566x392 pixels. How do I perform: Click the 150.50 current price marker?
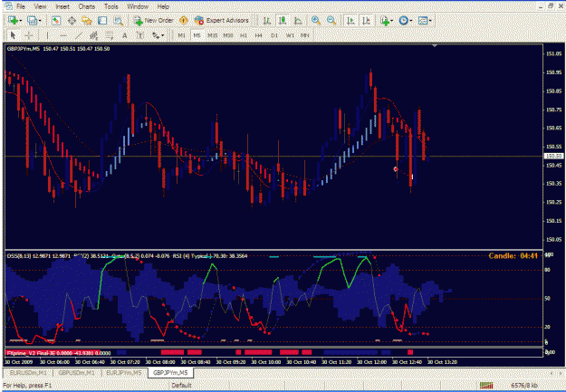(x=553, y=156)
